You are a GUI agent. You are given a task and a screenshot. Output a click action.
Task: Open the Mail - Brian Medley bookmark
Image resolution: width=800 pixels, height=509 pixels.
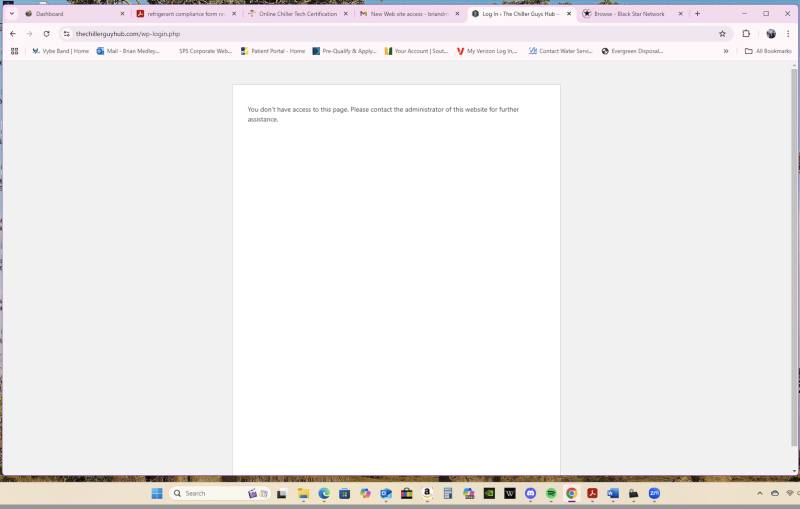[128, 51]
